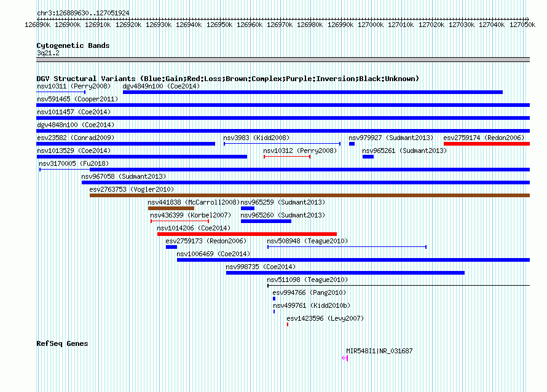
Task: Select dgv4848n100 (Coe2014) variant label
Action: click(76, 125)
